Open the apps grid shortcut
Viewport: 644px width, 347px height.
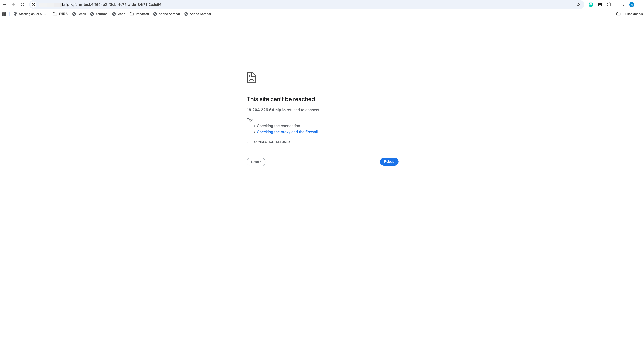tap(4, 14)
